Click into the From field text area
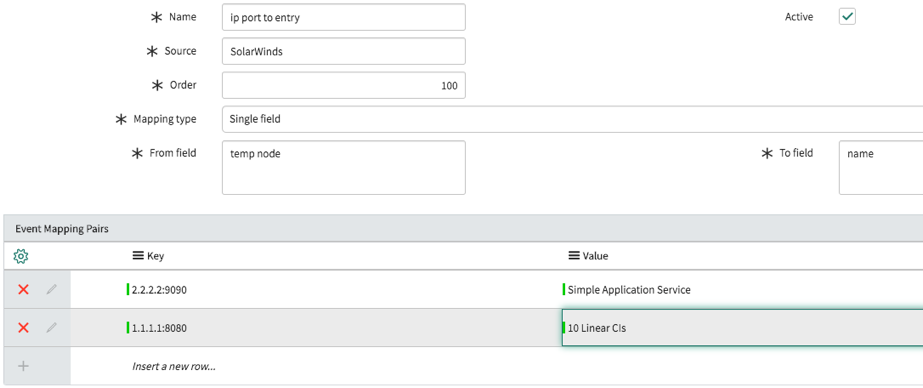The image size is (923, 388). tap(344, 167)
